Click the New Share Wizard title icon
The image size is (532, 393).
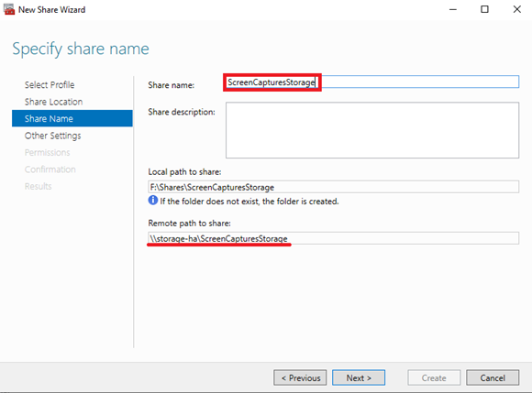pyautogui.click(x=9, y=9)
